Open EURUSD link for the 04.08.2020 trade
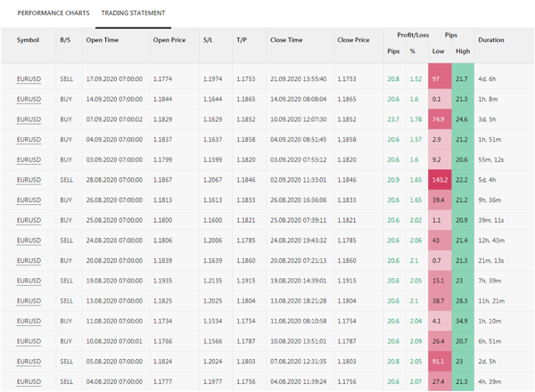The width and height of the screenshot is (535, 392). point(29,382)
